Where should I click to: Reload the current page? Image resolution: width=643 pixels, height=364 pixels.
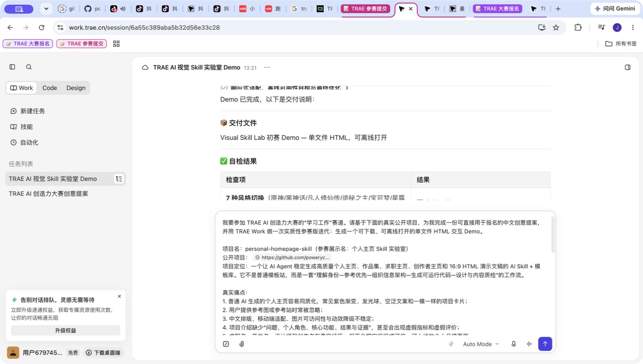[42, 27]
